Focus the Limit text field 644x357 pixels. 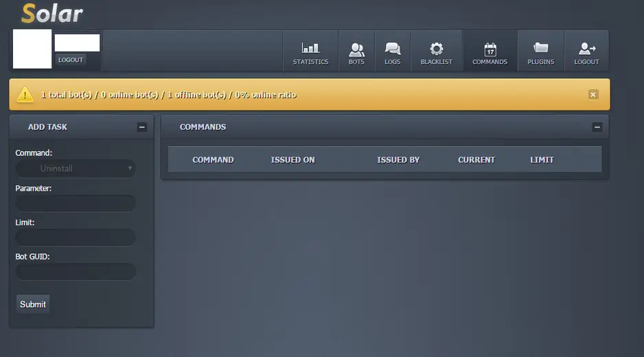(76, 238)
